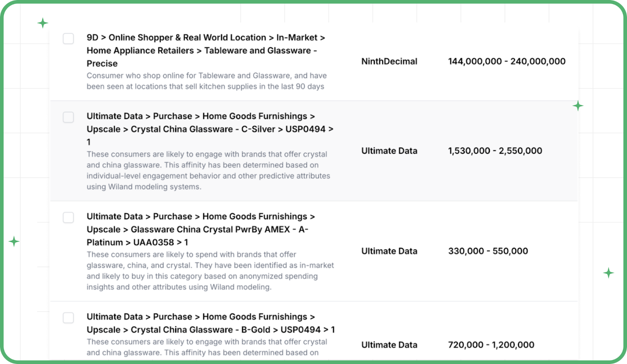Tick checkbox for Crystal China Glassware C-Silver row
Viewport: 627px width, 364px height.
[68, 117]
